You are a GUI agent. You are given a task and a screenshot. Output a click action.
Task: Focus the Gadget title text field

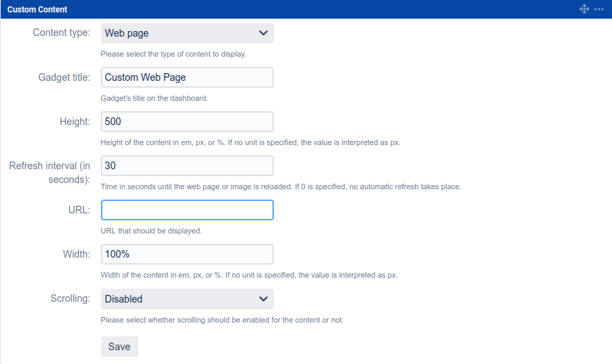click(x=187, y=77)
